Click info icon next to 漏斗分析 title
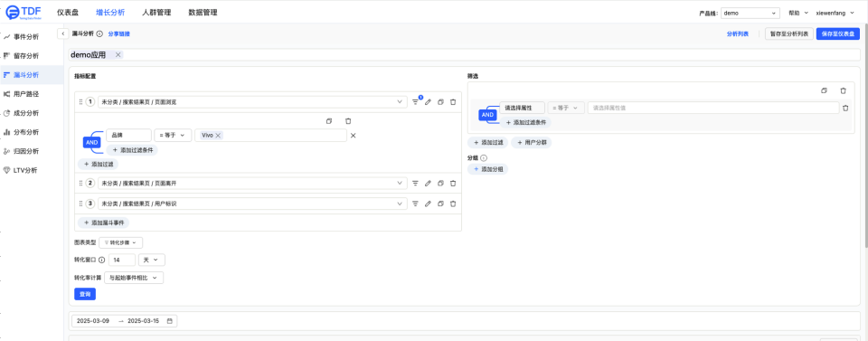 (99, 33)
